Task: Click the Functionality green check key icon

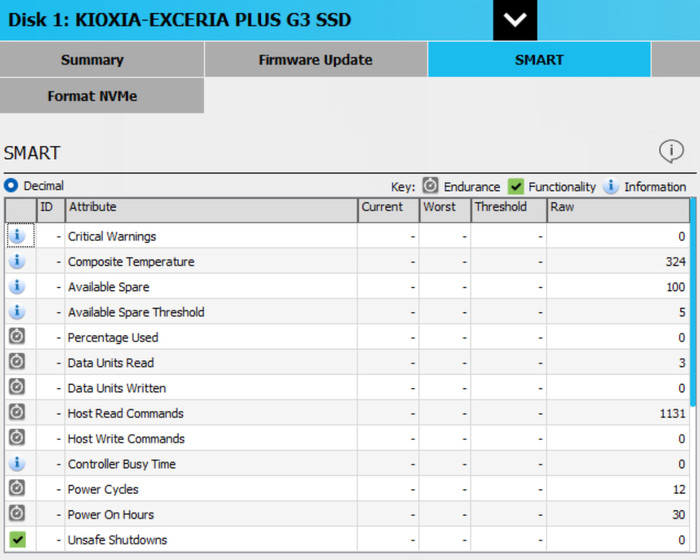Action: click(x=516, y=186)
